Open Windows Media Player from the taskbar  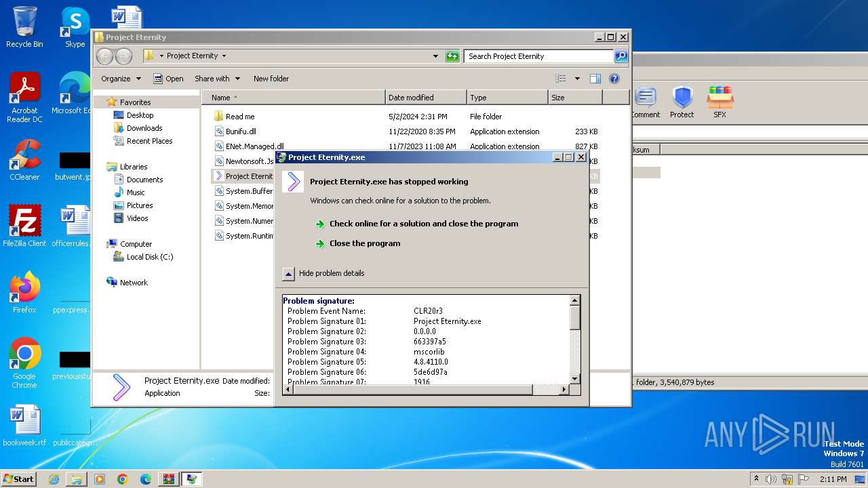pos(100,479)
